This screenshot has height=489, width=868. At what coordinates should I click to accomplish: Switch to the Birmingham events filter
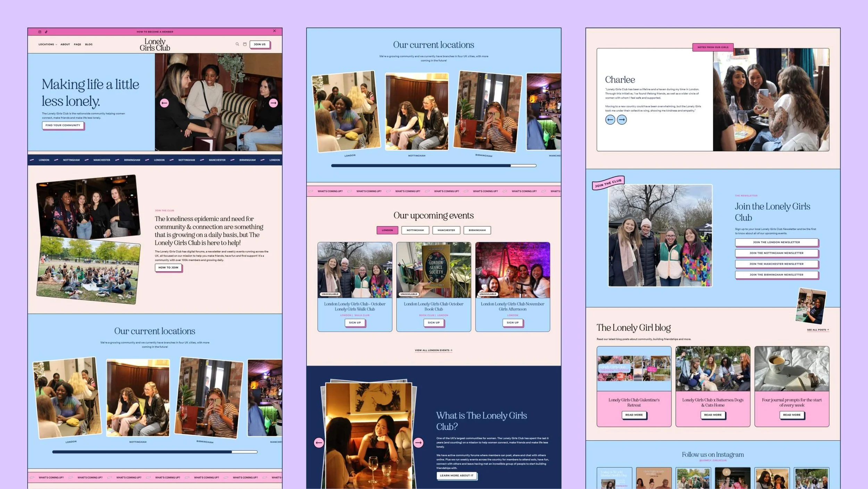[x=477, y=230]
